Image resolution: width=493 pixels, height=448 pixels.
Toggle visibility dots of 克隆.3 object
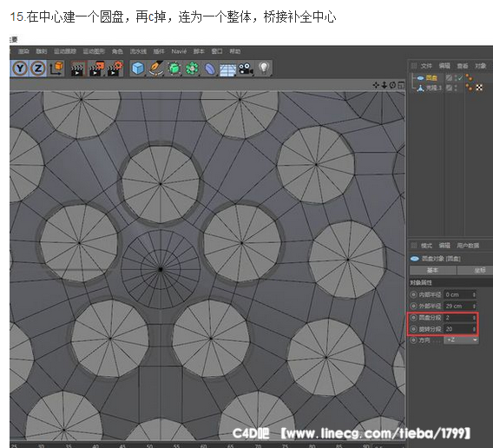(x=456, y=88)
